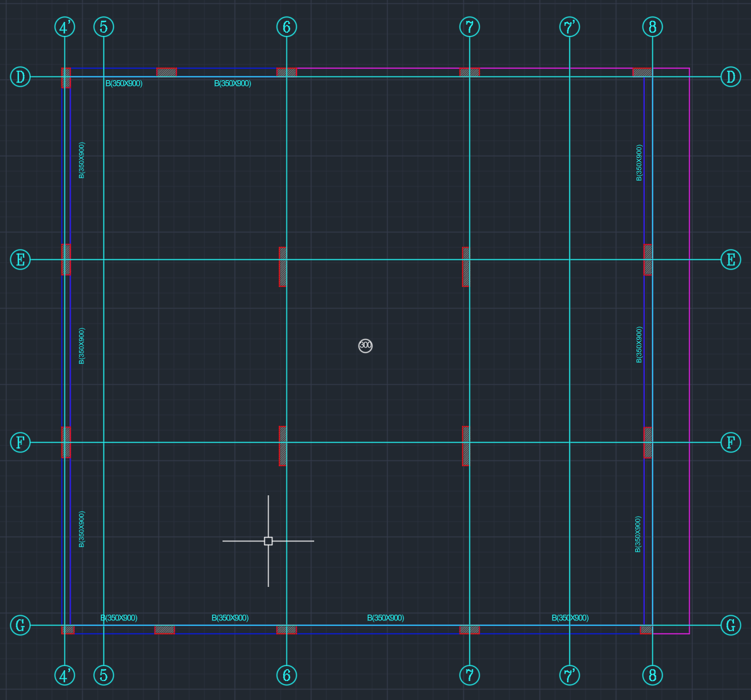
Task: Select the left grid bubble labeled F
Action: (x=20, y=442)
